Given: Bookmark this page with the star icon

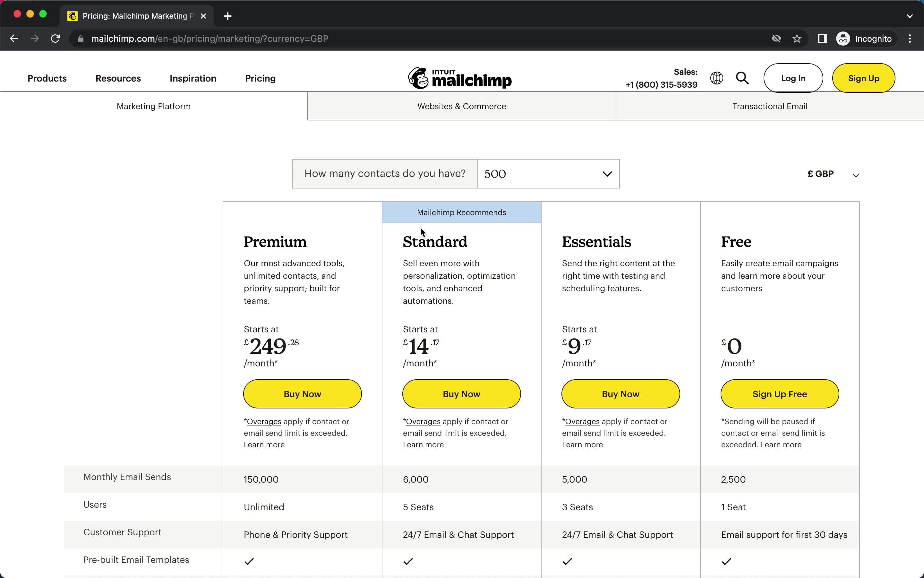Looking at the screenshot, I should pos(797,39).
